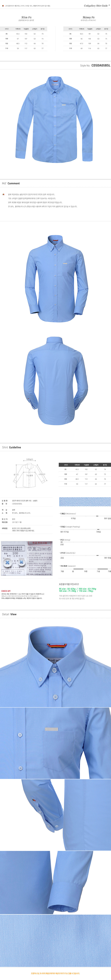Click the Skinny Fit heading

click(88, 18)
